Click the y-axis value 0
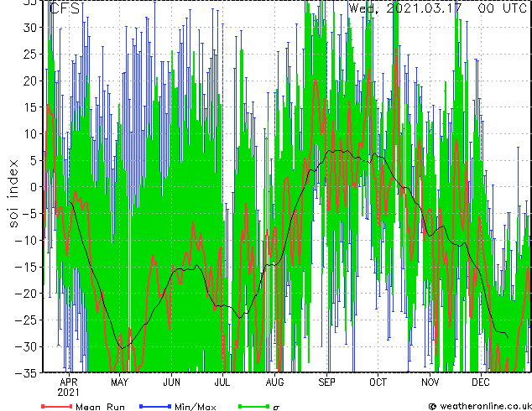 (34, 187)
